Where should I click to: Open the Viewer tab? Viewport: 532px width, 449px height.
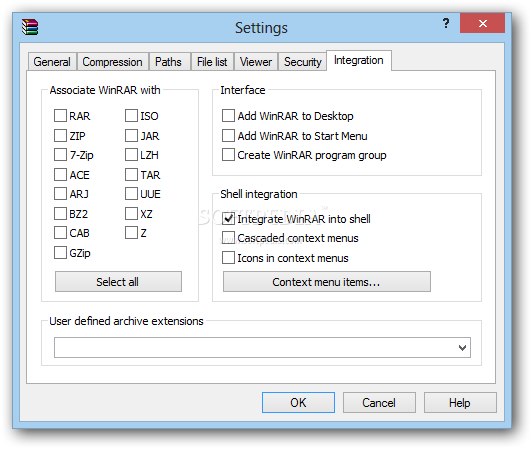256,62
